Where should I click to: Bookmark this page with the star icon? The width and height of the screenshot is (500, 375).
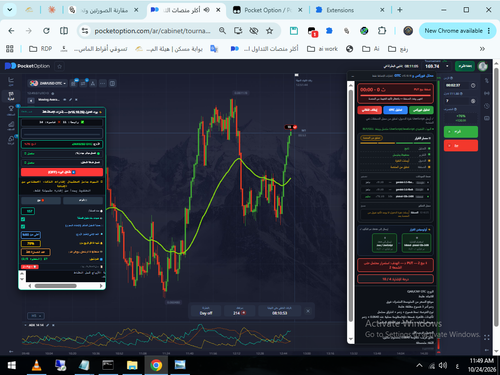point(269,31)
